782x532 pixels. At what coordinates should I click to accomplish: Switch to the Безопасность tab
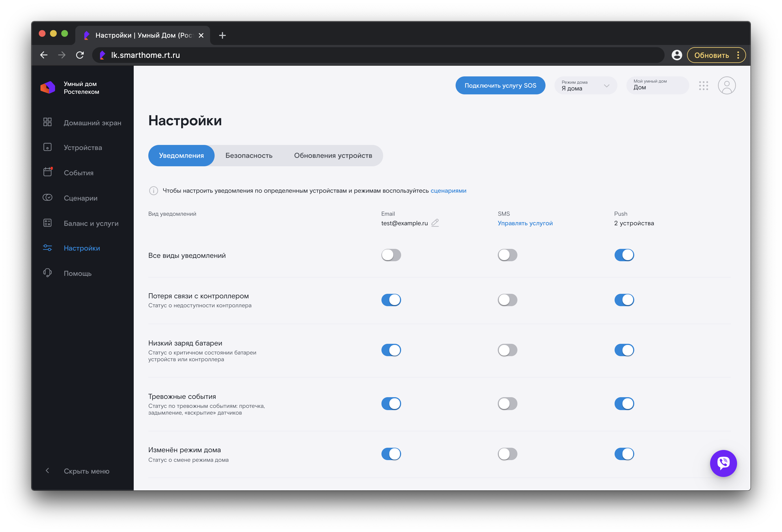pos(249,155)
